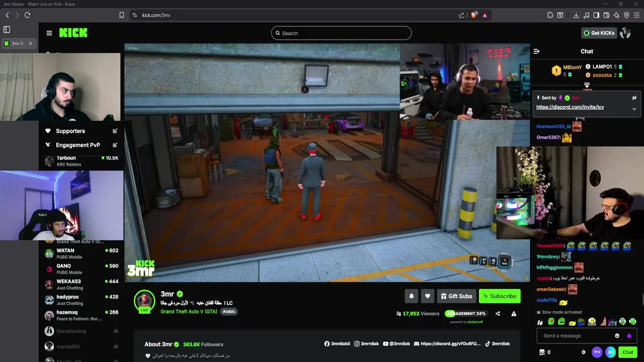
Task: Open the browser extensions puzzle icon
Action: pyautogui.click(x=550, y=15)
